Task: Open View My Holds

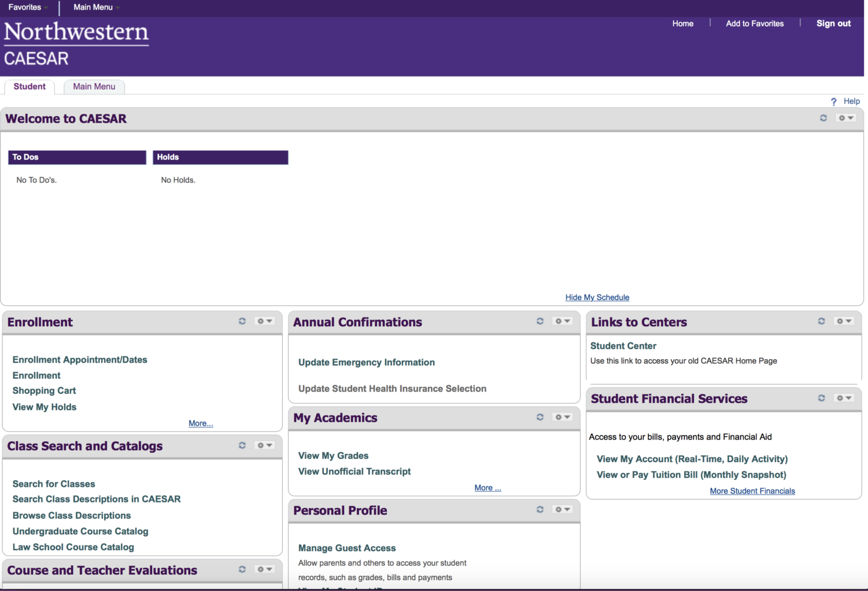Action: [45, 407]
